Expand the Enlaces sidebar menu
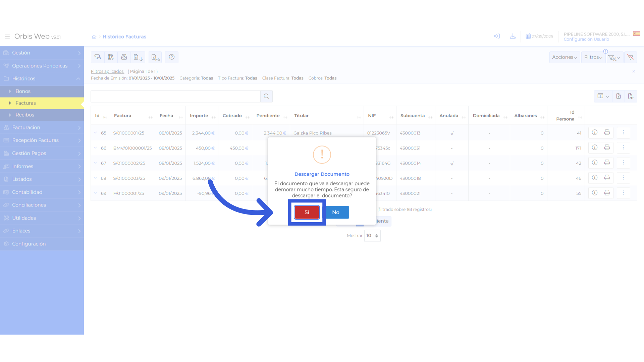The image size is (644, 362). click(x=42, y=231)
